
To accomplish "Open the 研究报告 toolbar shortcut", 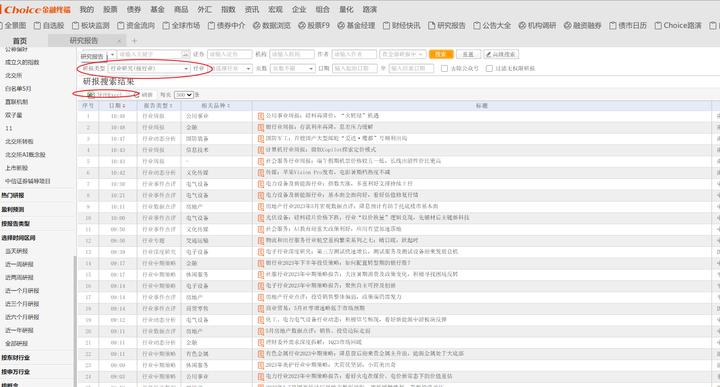I will pyautogui.click(x=447, y=25).
